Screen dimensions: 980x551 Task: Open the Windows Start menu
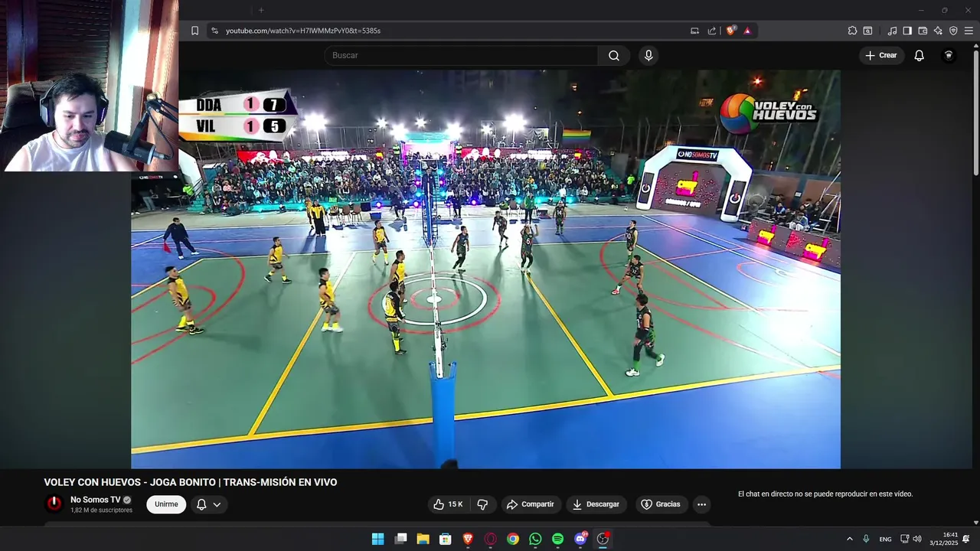pyautogui.click(x=377, y=539)
